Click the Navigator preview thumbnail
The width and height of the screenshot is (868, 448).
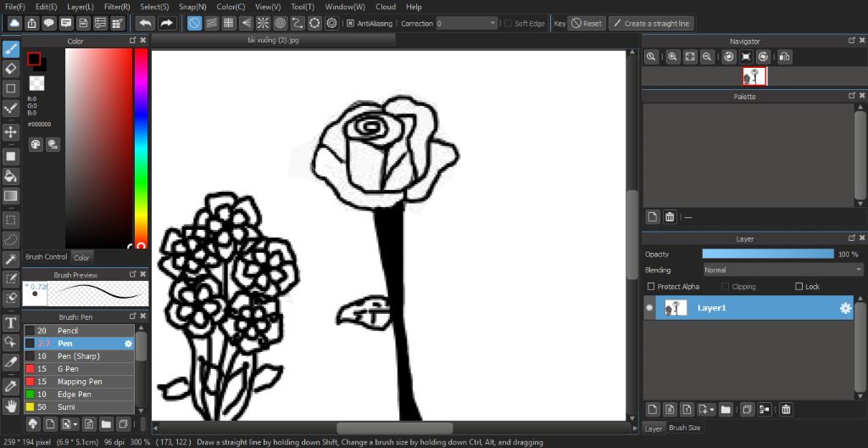[x=754, y=76]
